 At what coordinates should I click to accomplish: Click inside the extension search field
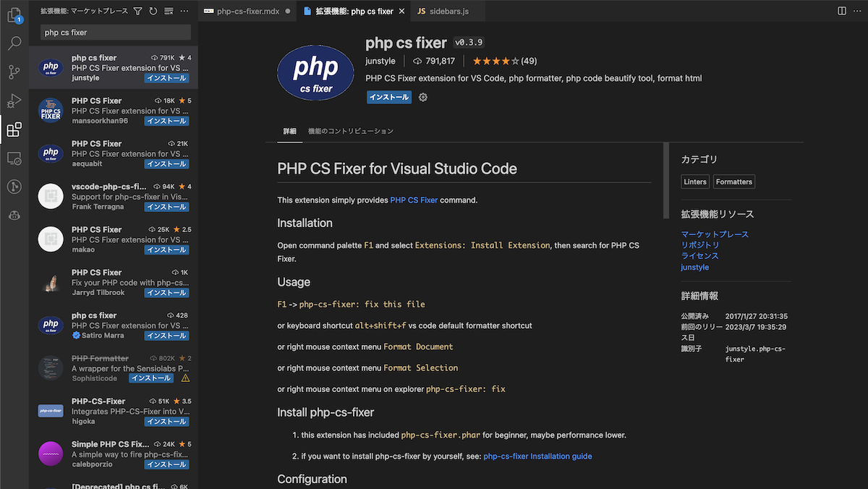(112, 32)
